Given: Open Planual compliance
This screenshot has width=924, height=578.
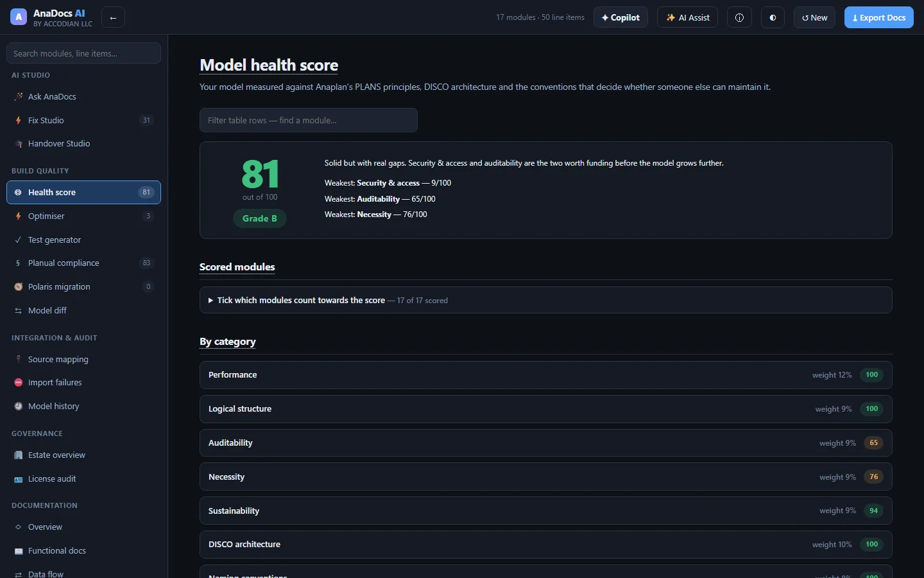Looking at the screenshot, I should (83, 263).
